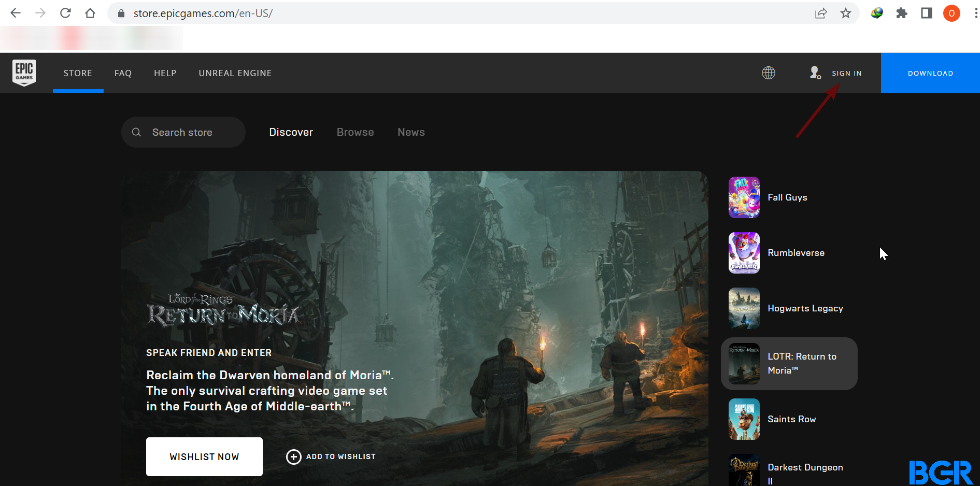Image resolution: width=980 pixels, height=486 pixels.
Task: Open the Chrome three-dot menu
Action: [975, 13]
